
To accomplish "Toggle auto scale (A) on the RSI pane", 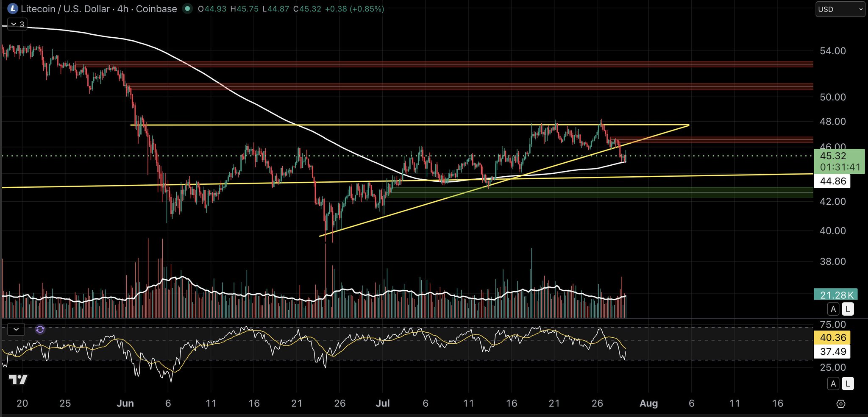I will pyautogui.click(x=833, y=384).
